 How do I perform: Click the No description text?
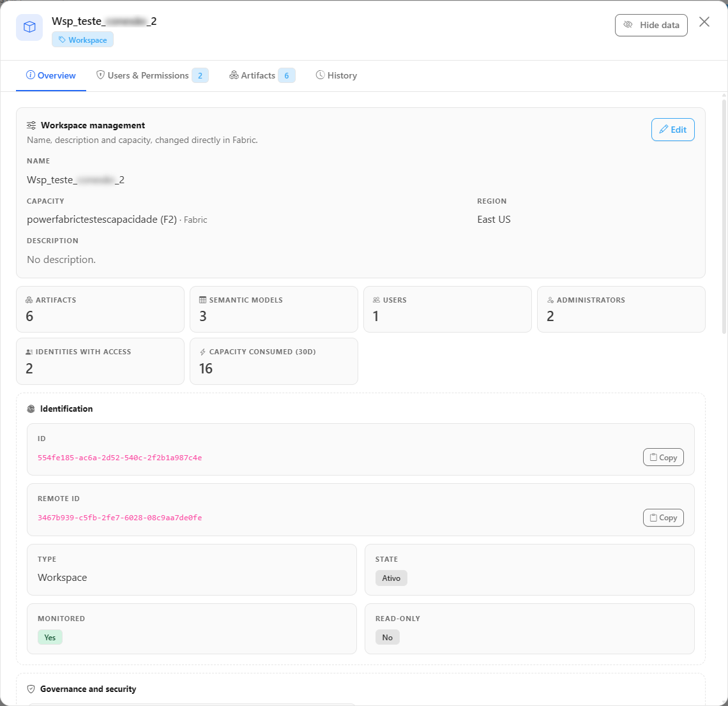[x=61, y=259]
